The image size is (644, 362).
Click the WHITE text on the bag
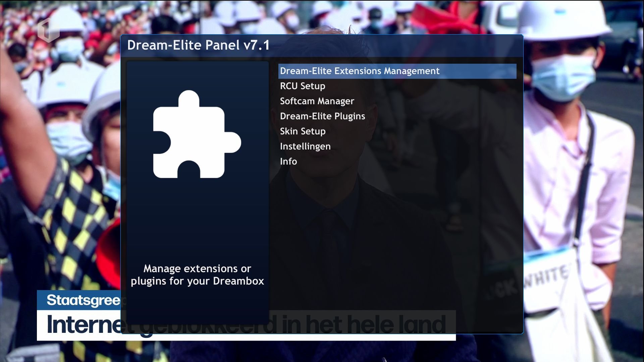(x=547, y=277)
